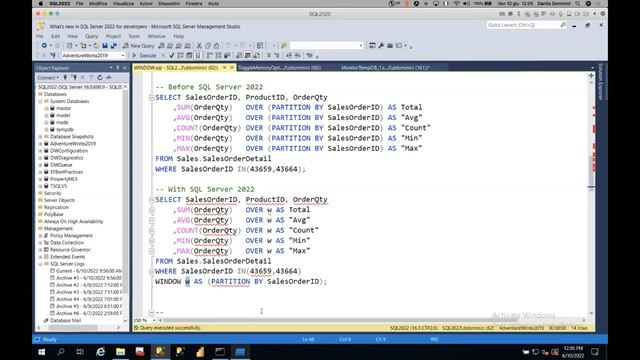
Task: Open the Tools menu
Action: [134, 36]
